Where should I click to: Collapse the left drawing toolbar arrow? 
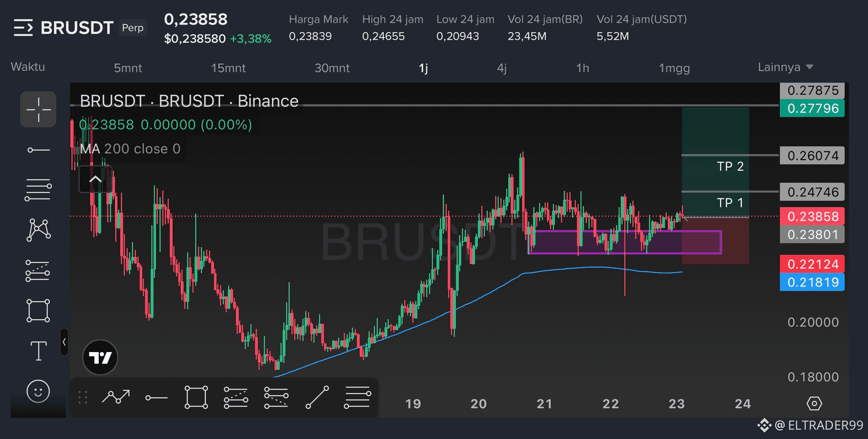[64, 342]
